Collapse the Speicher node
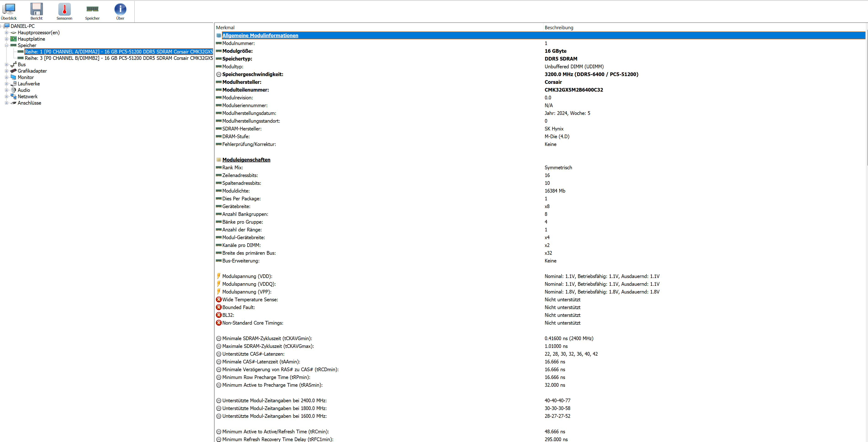This screenshot has width=868, height=442. [7, 45]
